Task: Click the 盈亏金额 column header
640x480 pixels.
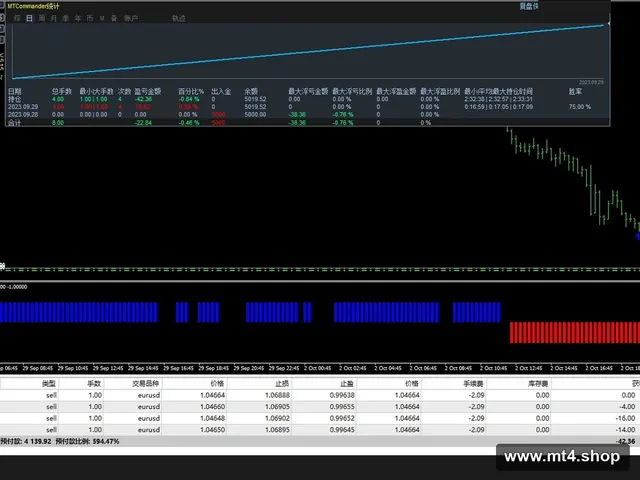Action: [148, 91]
